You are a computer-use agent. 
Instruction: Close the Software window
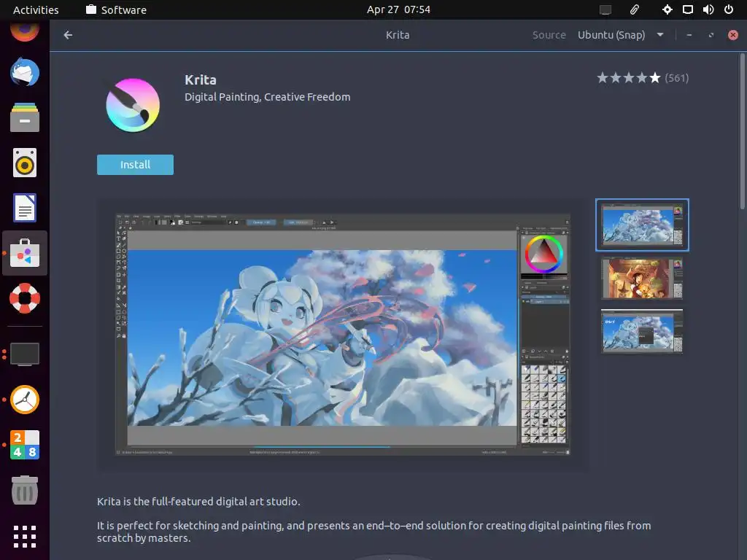point(732,35)
